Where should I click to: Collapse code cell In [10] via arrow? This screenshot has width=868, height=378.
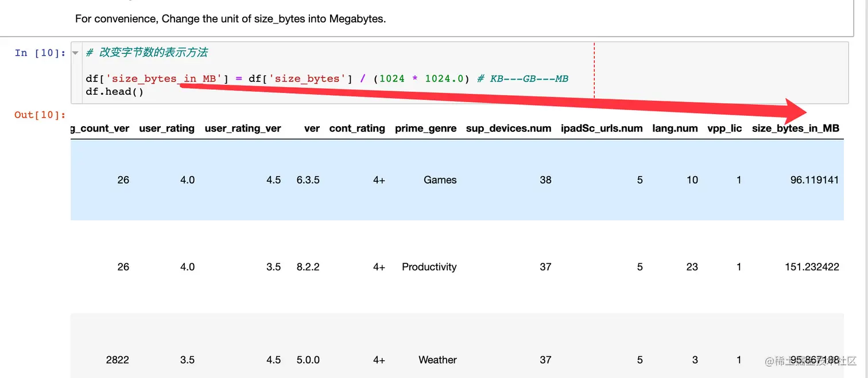point(75,53)
